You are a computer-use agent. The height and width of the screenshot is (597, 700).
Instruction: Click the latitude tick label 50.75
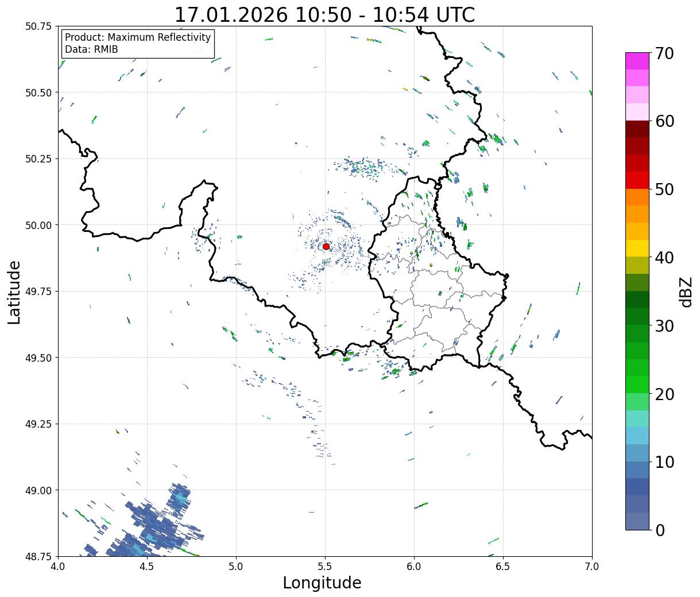tap(38, 26)
